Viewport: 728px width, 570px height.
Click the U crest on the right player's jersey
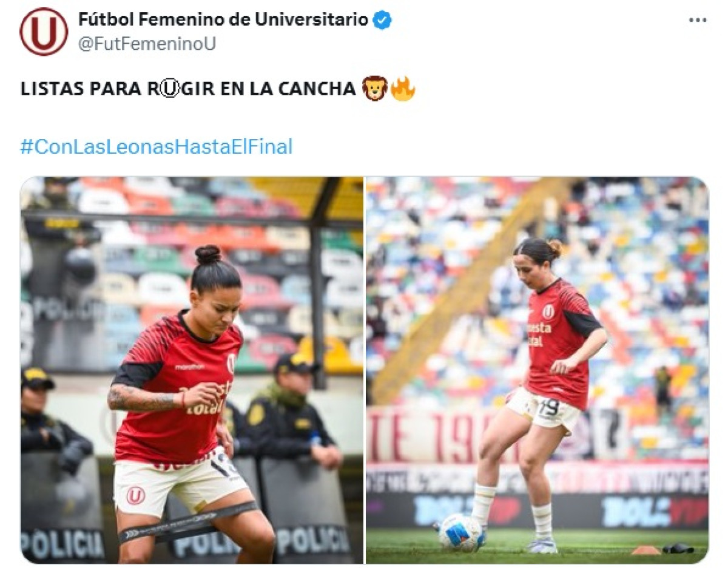[x=548, y=311]
